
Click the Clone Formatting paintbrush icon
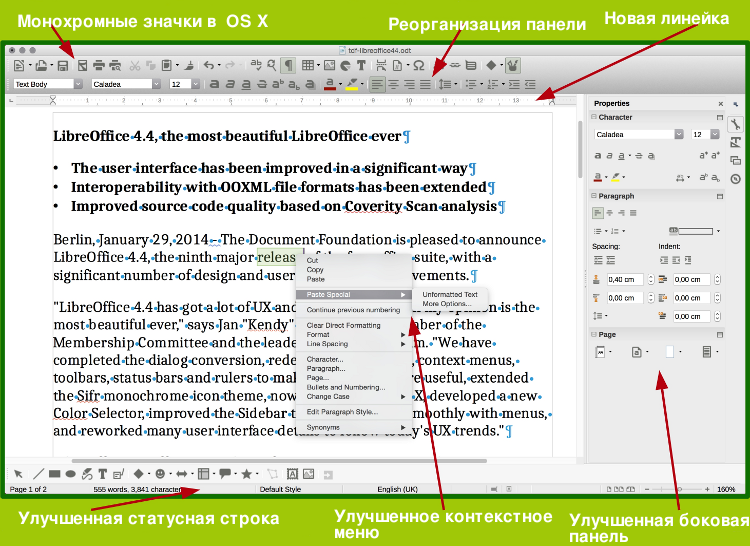point(189,66)
